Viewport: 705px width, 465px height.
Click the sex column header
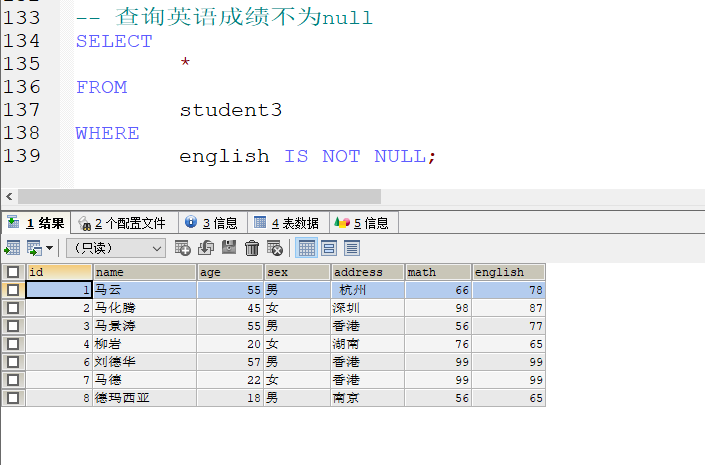click(x=298, y=272)
